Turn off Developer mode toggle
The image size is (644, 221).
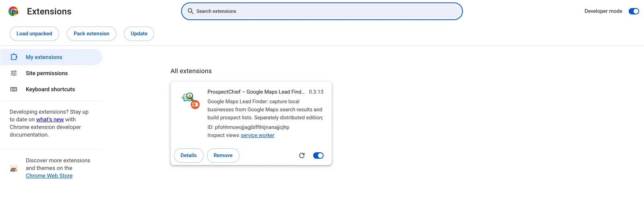click(x=634, y=11)
